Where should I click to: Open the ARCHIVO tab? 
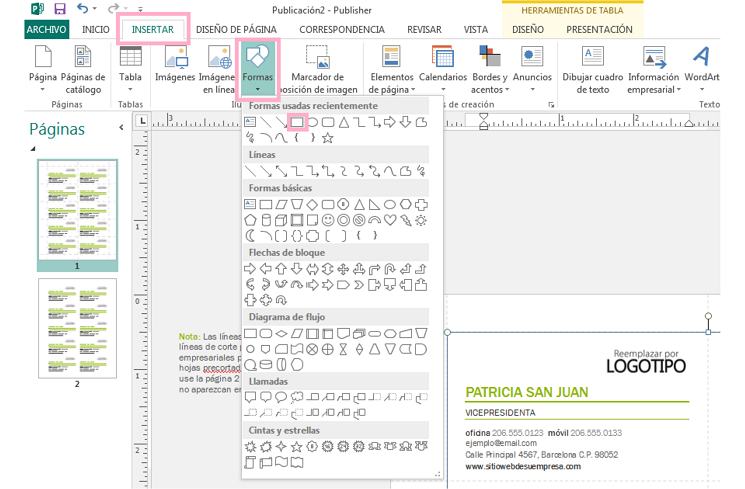click(46, 29)
